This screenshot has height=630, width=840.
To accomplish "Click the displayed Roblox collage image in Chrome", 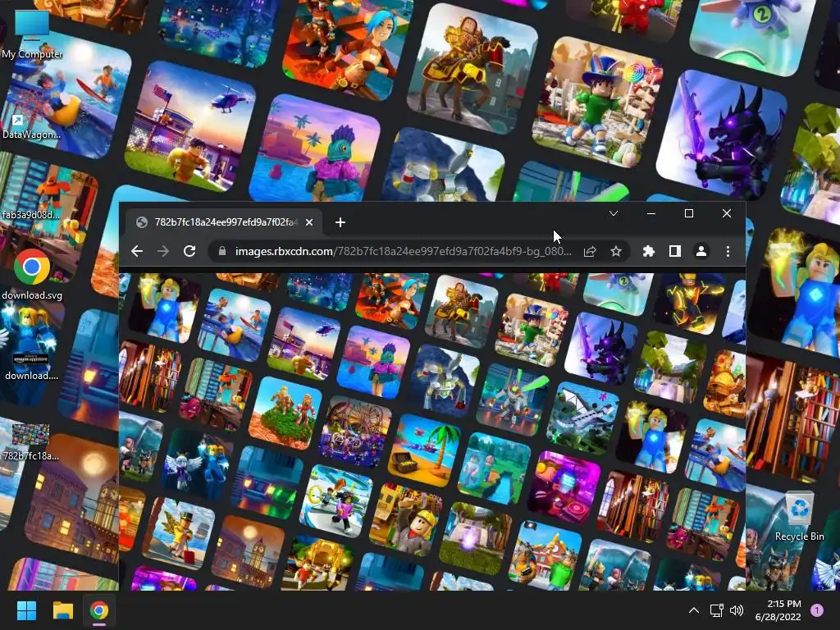I will click(x=431, y=431).
